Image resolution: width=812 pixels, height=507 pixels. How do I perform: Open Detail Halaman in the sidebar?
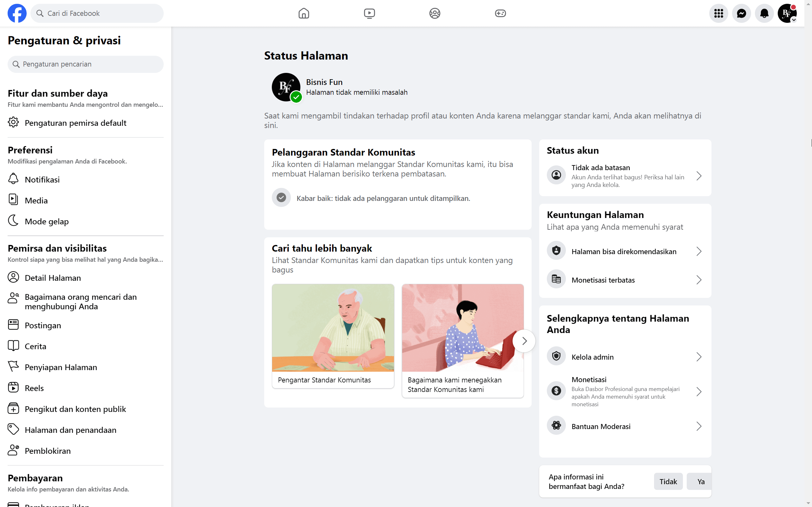(x=52, y=277)
